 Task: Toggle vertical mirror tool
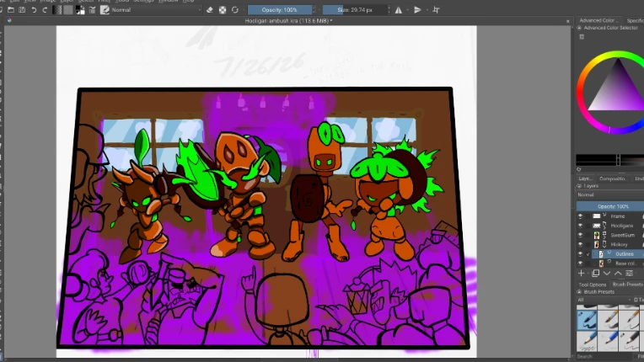pyautogui.click(x=417, y=10)
